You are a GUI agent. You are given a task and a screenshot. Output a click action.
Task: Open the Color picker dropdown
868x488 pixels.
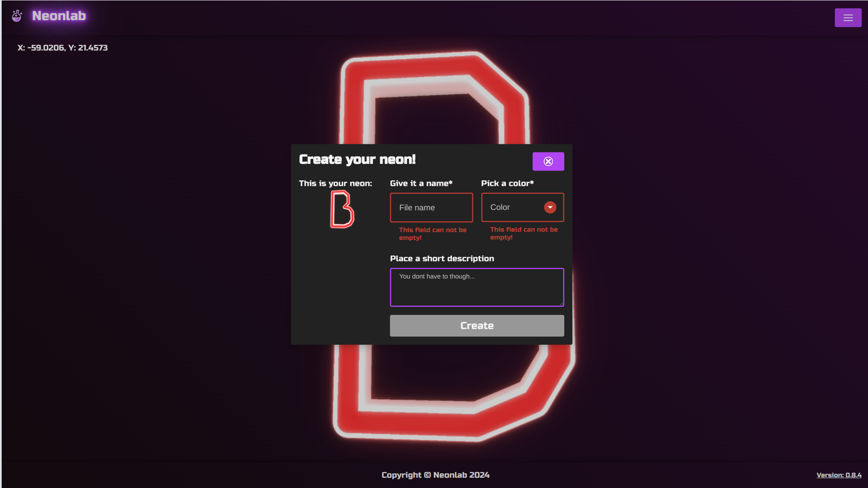522,207
